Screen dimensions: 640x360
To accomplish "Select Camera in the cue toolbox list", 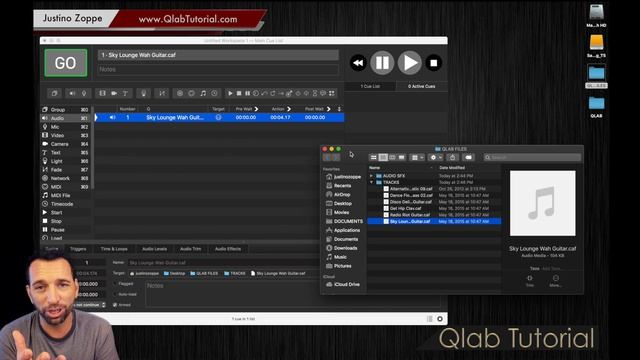I will pos(65,144).
